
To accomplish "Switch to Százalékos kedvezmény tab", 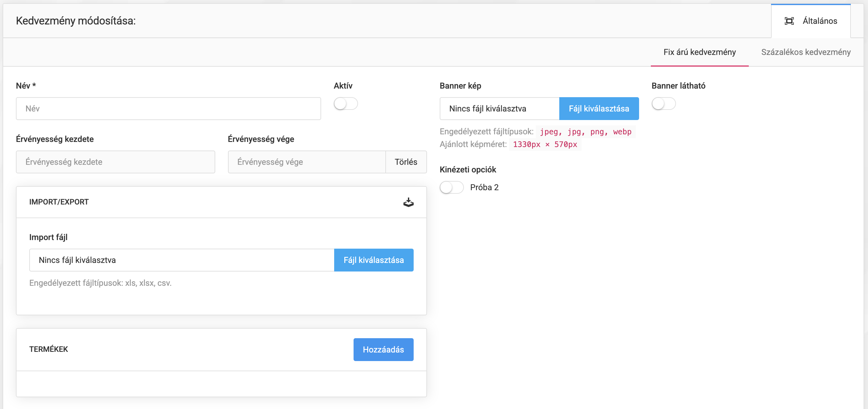I will pyautogui.click(x=806, y=52).
